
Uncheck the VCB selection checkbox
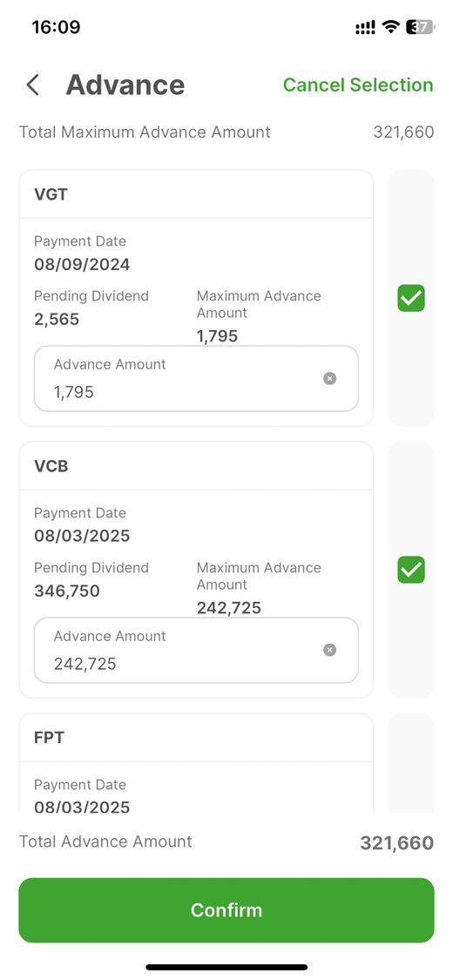(411, 570)
